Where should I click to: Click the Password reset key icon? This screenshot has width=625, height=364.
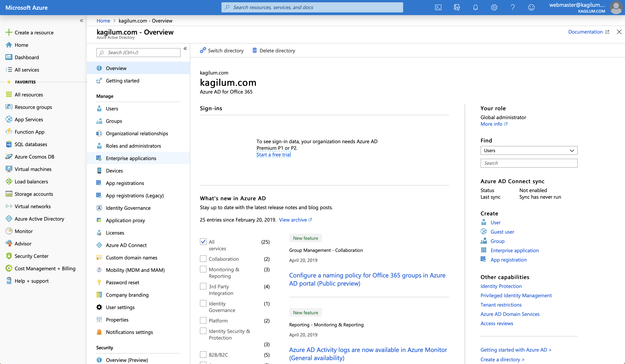click(x=99, y=282)
